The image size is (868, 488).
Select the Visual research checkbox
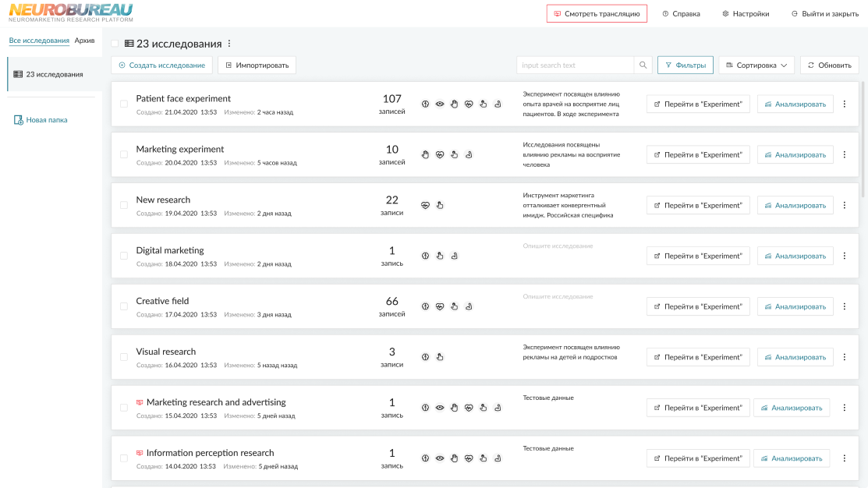coord(124,357)
